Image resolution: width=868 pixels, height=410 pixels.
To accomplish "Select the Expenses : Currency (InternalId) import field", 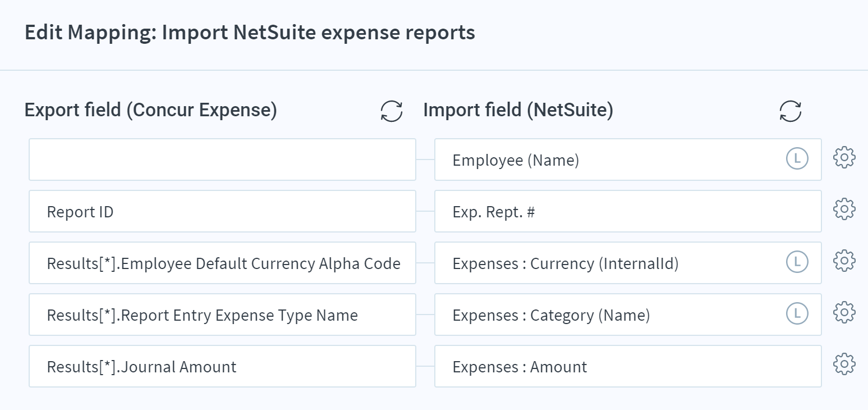I will pos(628,263).
